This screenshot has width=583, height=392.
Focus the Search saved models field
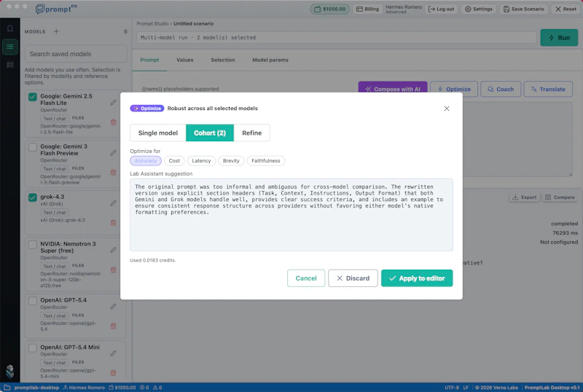click(76, 54)
